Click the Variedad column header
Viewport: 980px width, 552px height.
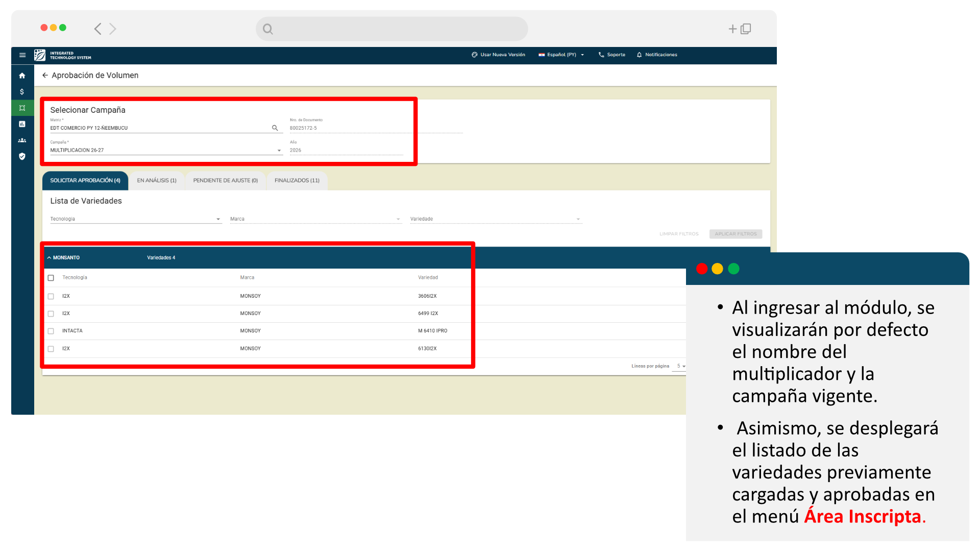point(428,278)
